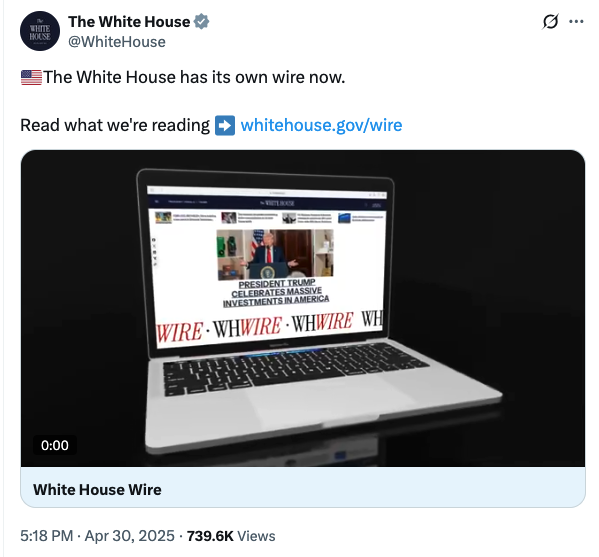The width and height of the screenshot is (599, 557).
Task: Click the Trump podium photo in the video
Action: pos(275,254)
